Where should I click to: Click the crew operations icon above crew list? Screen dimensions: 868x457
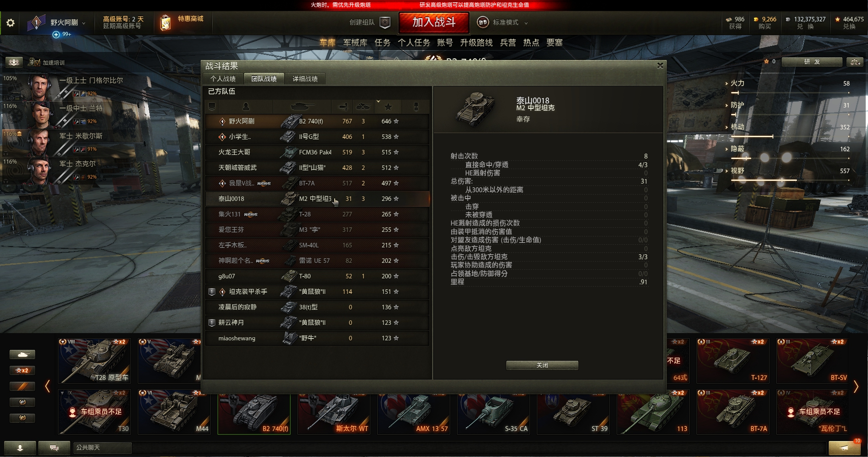(14, 62)
